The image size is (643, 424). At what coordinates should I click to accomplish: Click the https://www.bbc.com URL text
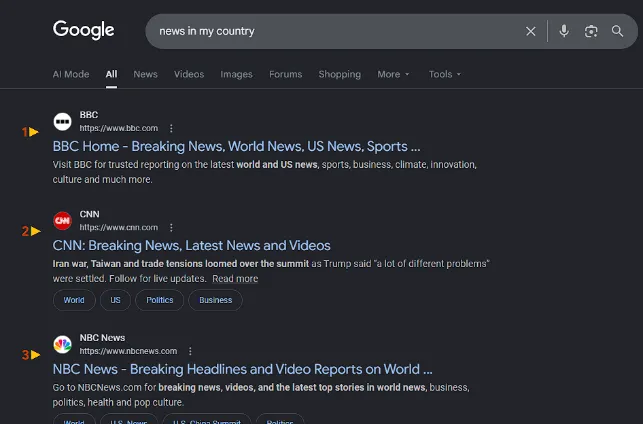119,128
